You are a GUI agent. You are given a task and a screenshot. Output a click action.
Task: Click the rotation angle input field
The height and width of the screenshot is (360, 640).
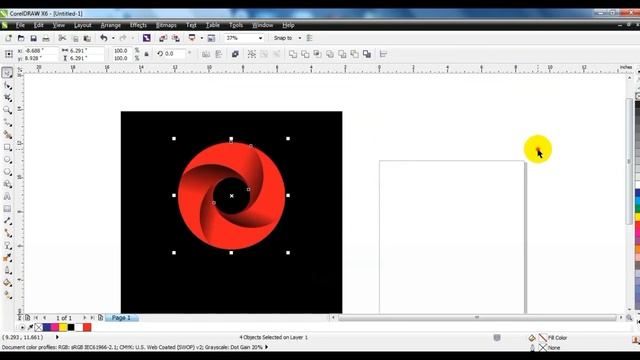[x=175, y=53]
